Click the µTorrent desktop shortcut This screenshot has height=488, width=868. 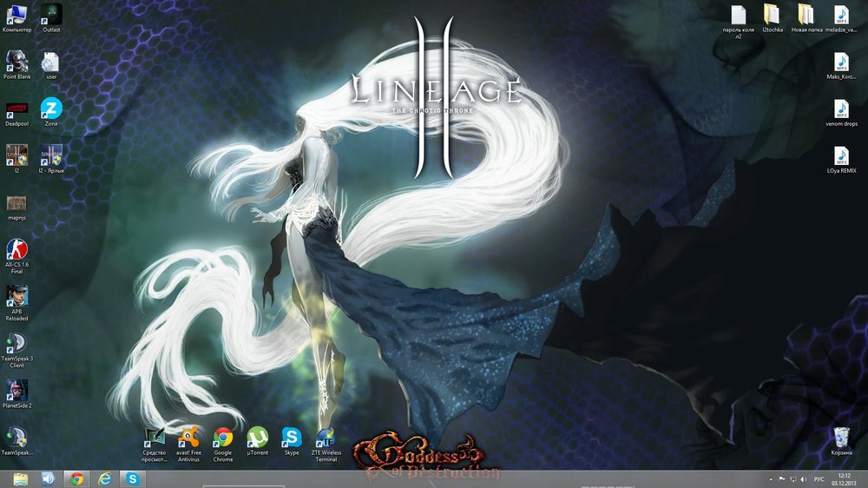tap(257, 437)
